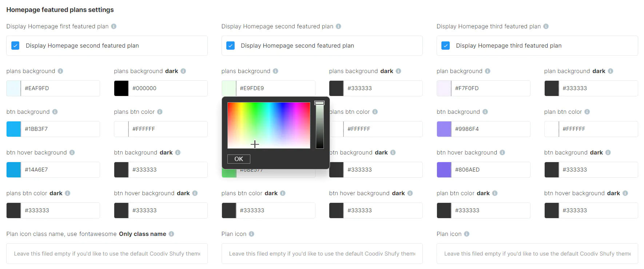The image size is (644, 269).
Task: Click the black #000000 color swatch
Action: 121,88
